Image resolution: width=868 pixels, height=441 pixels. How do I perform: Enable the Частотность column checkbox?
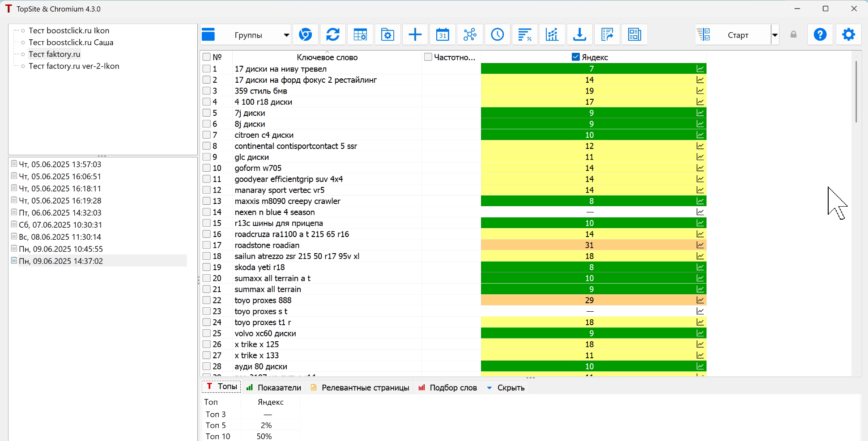tap(428, 57)
